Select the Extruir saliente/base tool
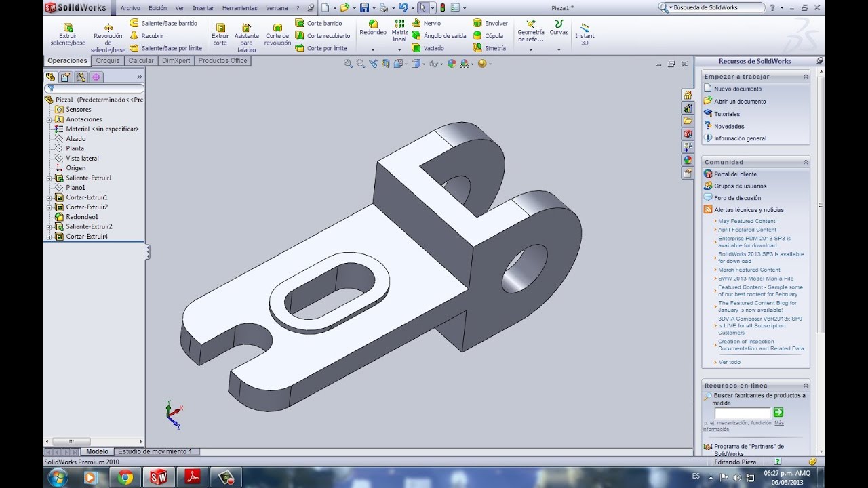868x488 pixels. coord(68,33)
